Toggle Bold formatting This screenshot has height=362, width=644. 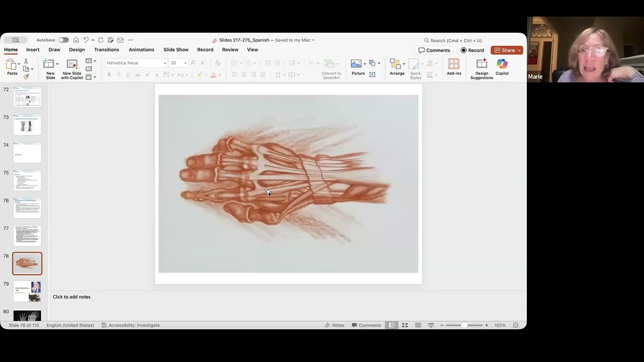coord(109,74)
